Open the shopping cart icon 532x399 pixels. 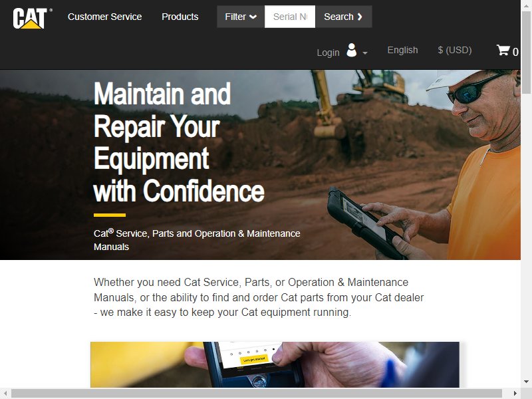[x=503, y=51]
